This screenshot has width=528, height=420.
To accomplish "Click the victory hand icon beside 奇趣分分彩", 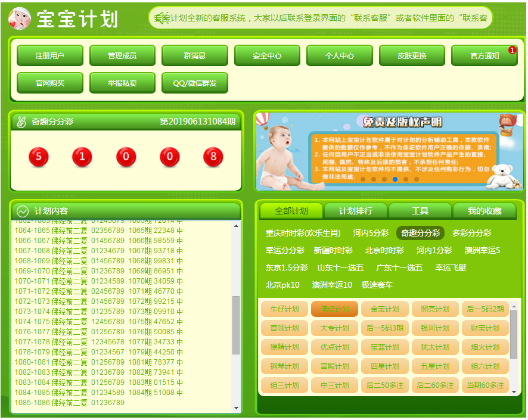I will 21,122.
